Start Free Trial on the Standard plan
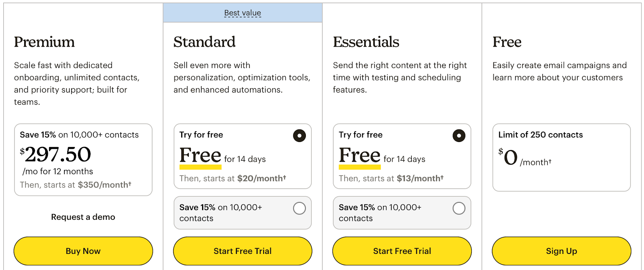The height and width of the screenshot is (270, 644). (x=242, y=251)
